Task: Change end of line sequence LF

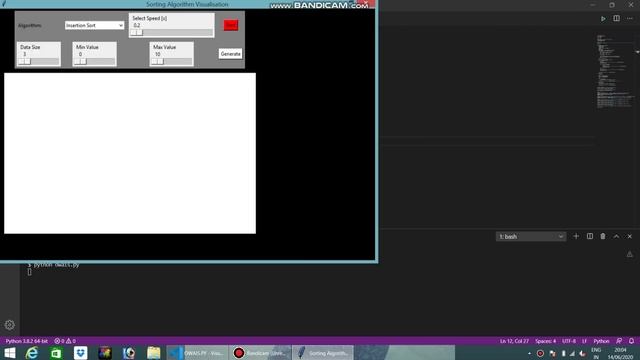Action: (x=584, y=341)
